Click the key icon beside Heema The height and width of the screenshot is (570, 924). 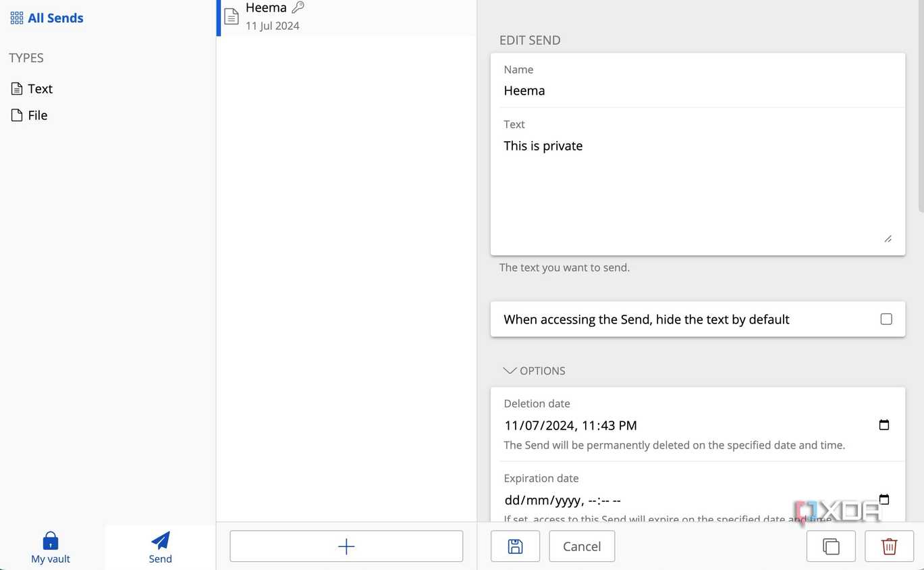298,7
